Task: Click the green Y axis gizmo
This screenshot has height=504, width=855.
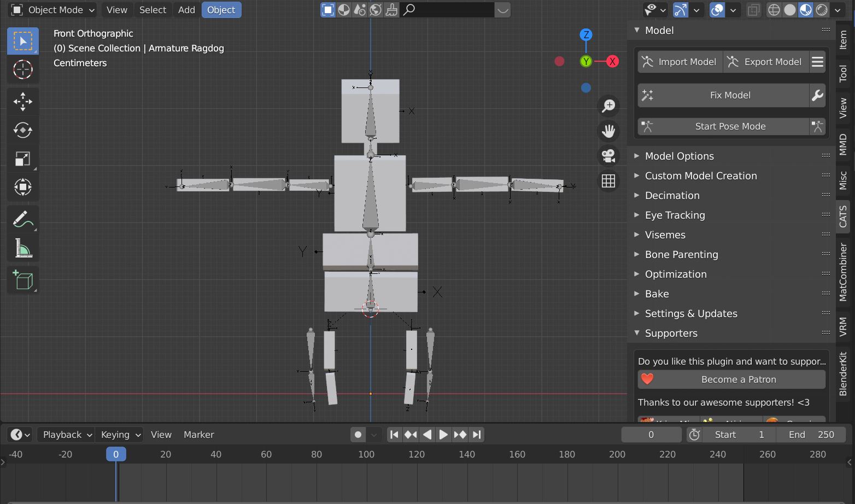Action: pos(586,61)
